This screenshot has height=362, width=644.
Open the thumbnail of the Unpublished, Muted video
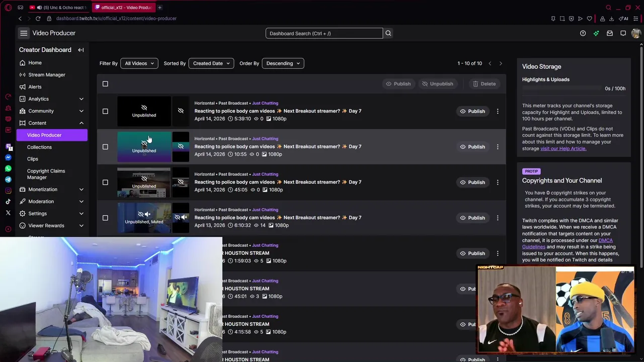(144, 218)
